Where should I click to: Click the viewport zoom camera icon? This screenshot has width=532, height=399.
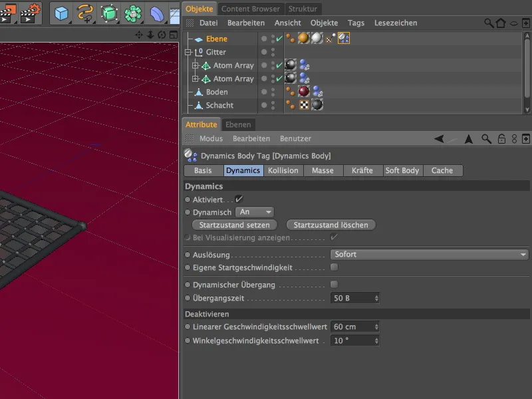[x=150, y=35]
